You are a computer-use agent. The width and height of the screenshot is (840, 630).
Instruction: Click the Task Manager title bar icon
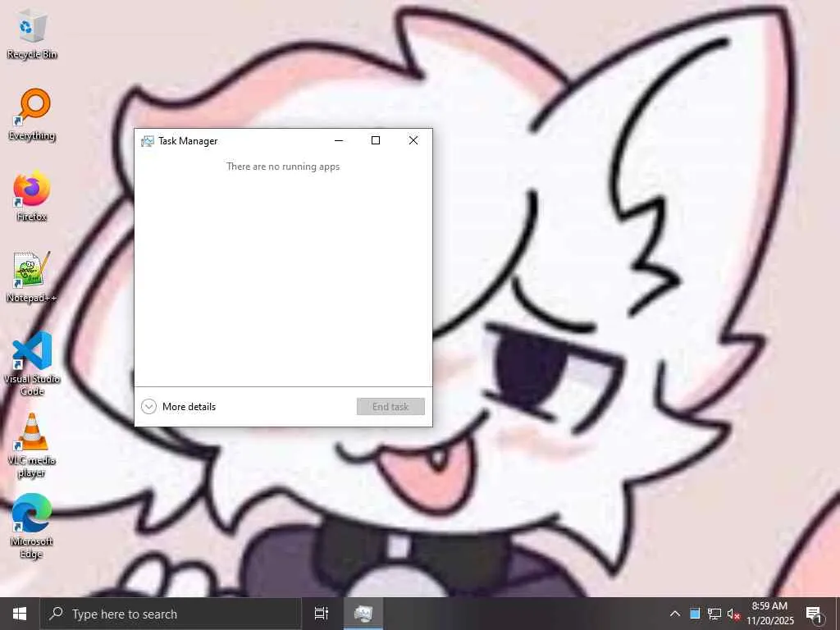148,141
